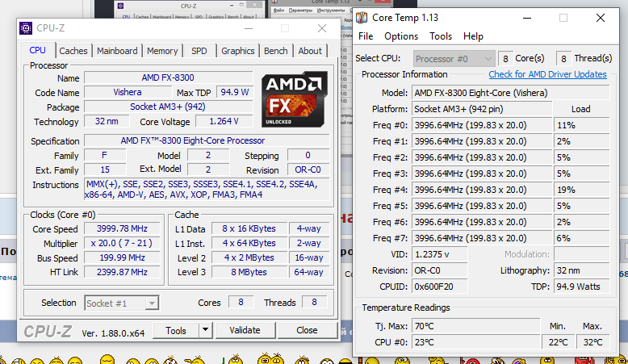Click the Revision OR-C0 value in CPU-Z

(308, 169)
